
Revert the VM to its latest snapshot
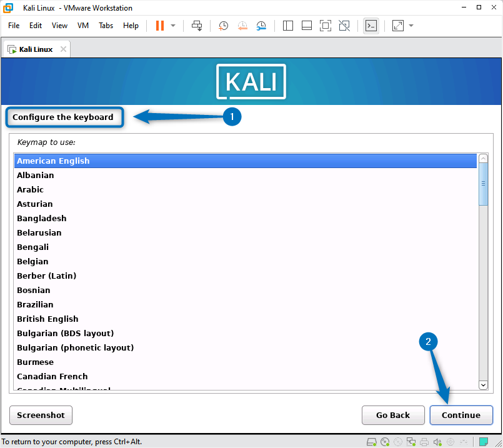pyautogui.click(x=243, y=26)
